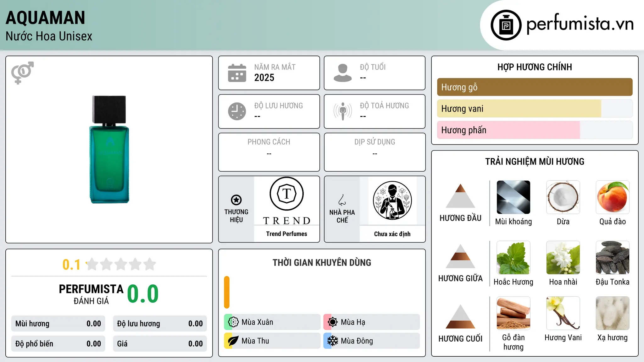644x362 pixels.
Task: Select the Dừa coconut note image
Action: click(x=563, y=197)
